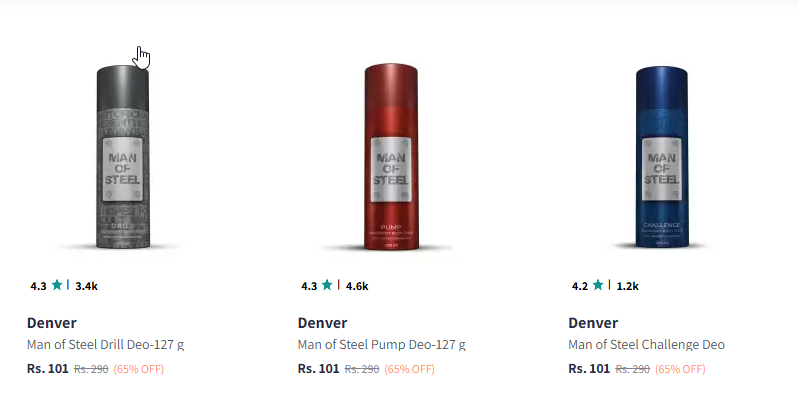Open the red Man of Steel Pump can image
This screenshot has width=798, height=414.
coord(391,157)
